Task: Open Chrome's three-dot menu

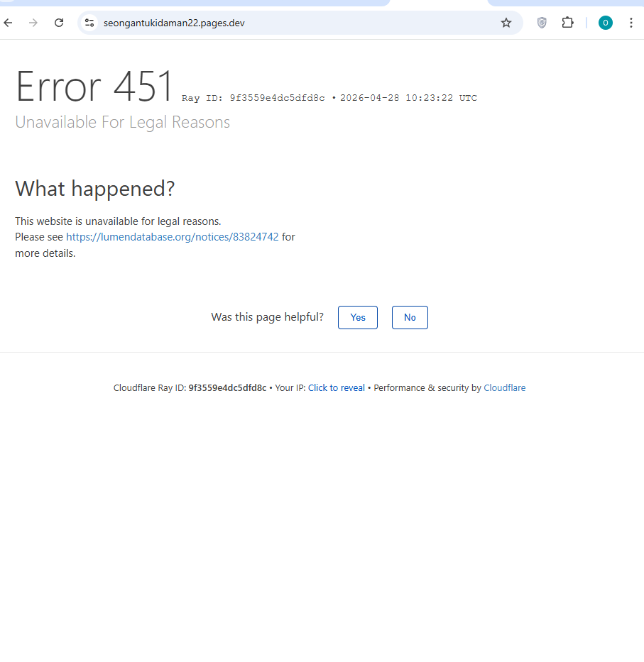Action: pyautogui.click(x=631, y=23)
